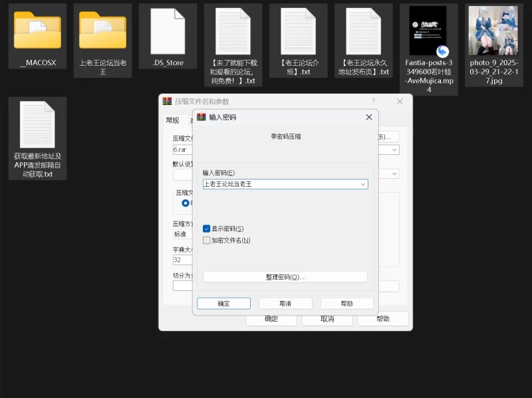Expand the 默认设置 profile dropdown arrow
This screenshot has width=532, height=398.
pyautogui.click(x=395, y=173)
